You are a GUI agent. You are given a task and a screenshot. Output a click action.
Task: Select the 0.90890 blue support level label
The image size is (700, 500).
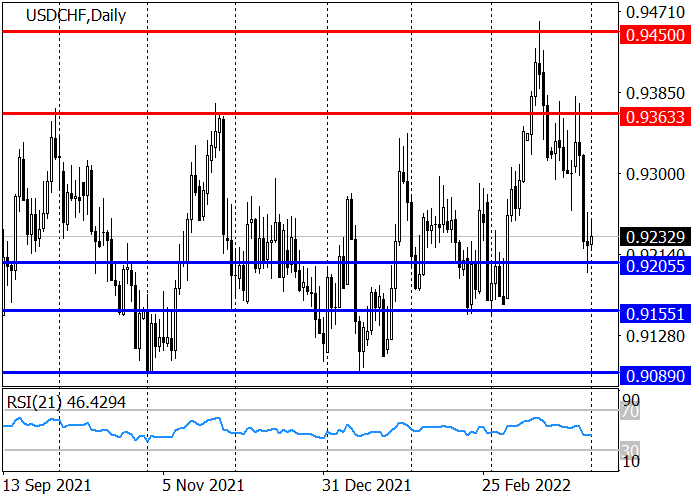pos(655,376)
